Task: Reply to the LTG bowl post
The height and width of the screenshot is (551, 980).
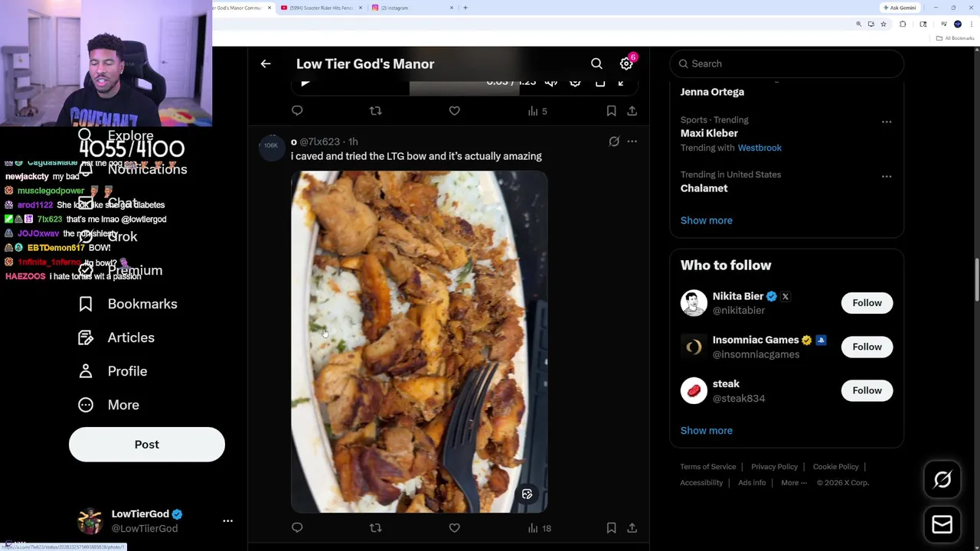Action: click(x=297, y=528)
